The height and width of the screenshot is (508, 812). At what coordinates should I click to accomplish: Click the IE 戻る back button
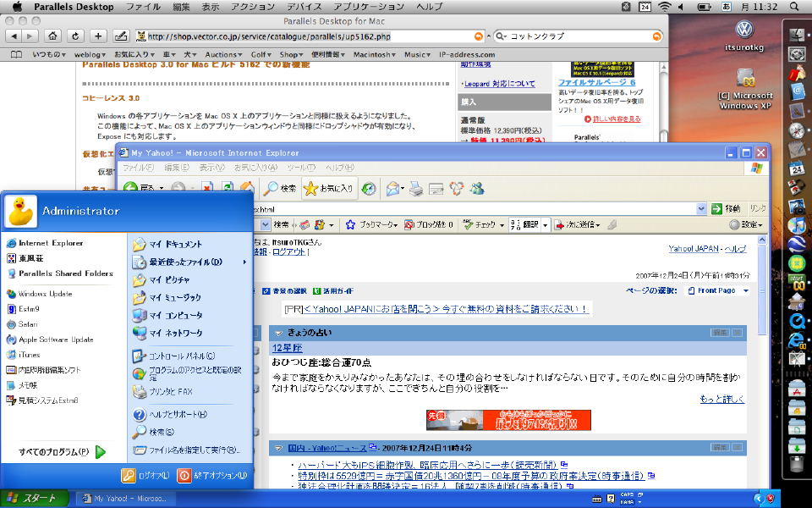pos(142,188)
